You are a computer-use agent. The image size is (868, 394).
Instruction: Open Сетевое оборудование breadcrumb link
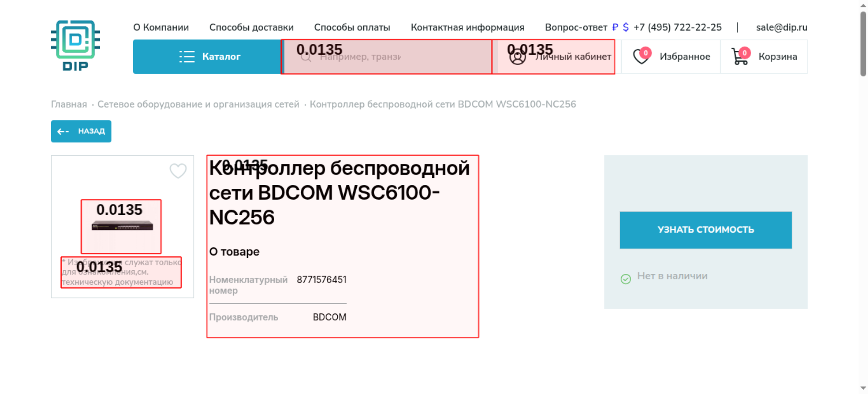click(x=198, y=104)
